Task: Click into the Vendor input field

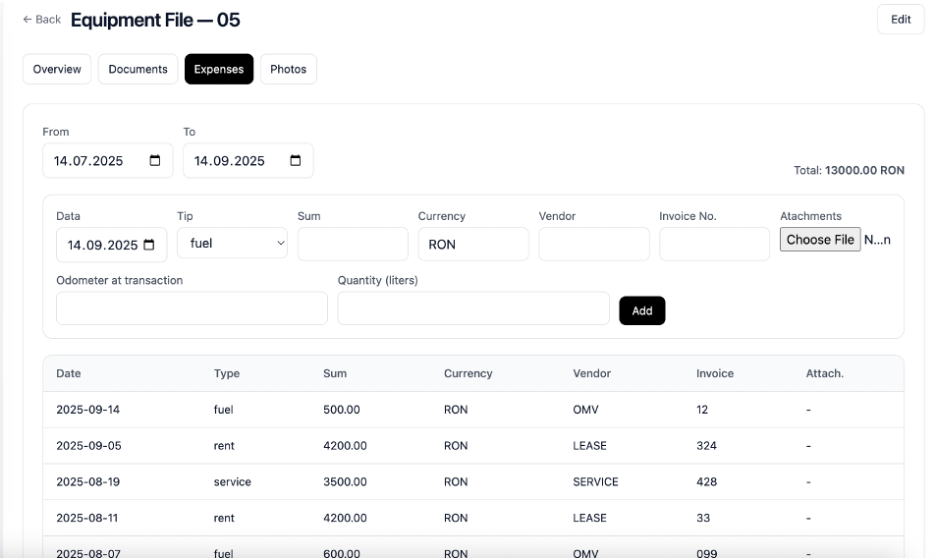Action: [594, 244]
